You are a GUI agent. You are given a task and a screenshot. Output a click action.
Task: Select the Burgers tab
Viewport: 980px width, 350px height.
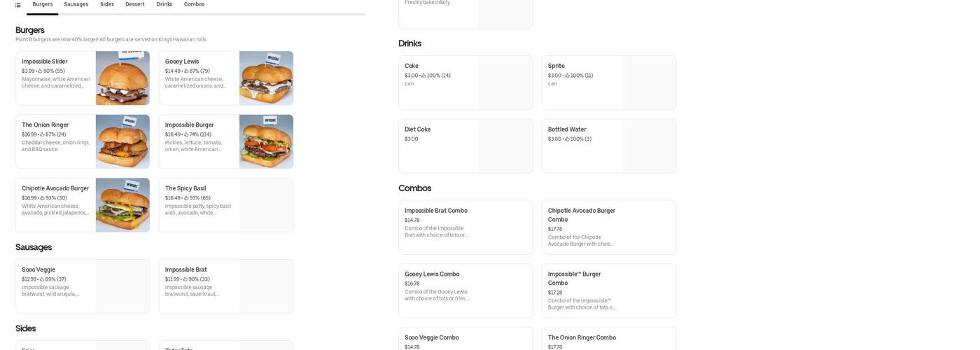coord(42,4)
